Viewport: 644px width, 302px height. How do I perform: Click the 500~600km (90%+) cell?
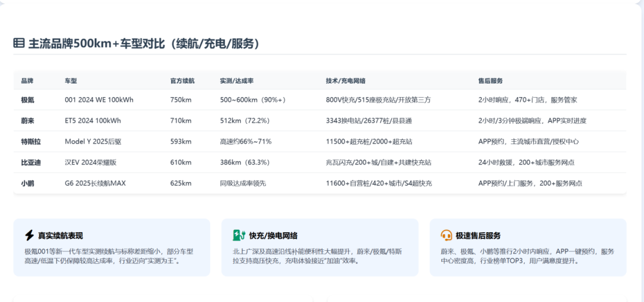coord(253,99)
